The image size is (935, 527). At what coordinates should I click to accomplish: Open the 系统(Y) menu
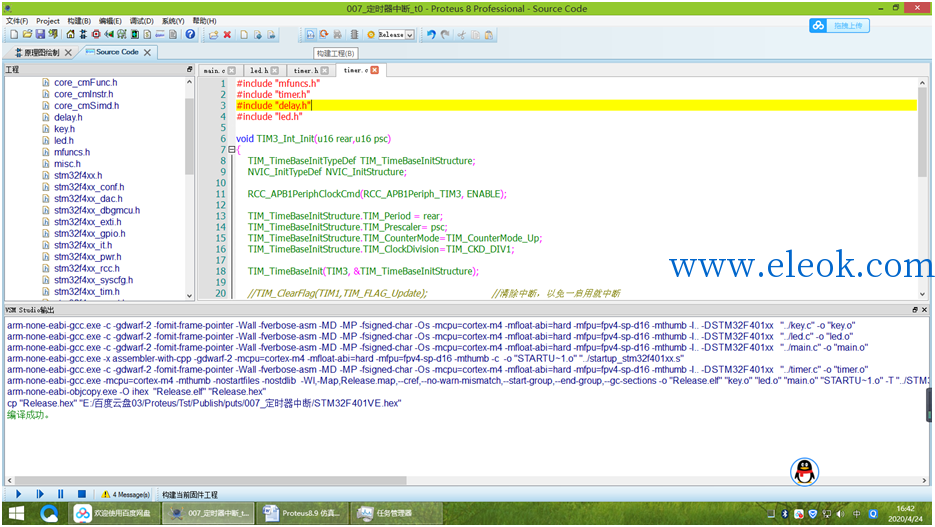pos(173,21)
